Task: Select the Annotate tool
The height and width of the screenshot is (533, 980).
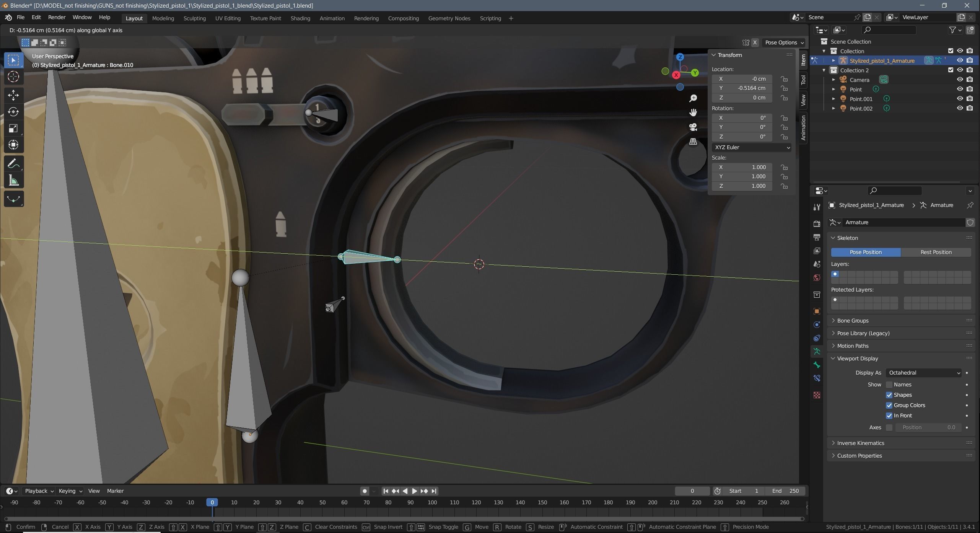Action: pyautogui.click(x=13, y=164)
